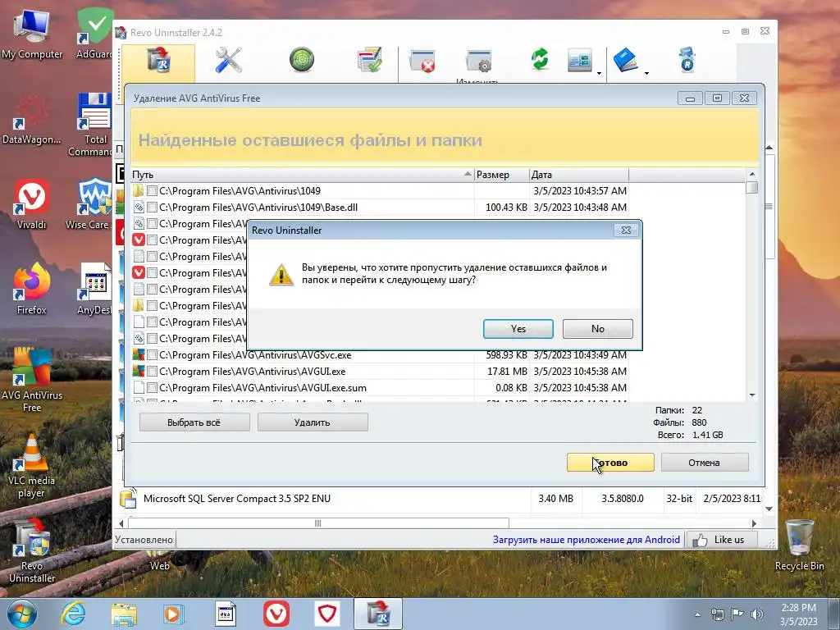Confirm skipping with the Yes button
Screen dimensions: 840x630
(518, 329)
